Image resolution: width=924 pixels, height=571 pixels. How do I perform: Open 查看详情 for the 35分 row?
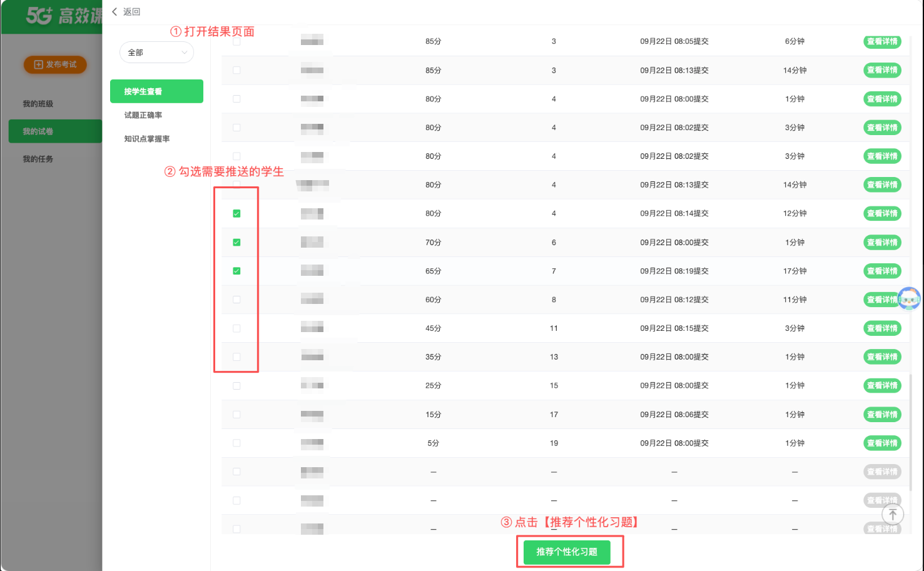[x=882, y=357]
